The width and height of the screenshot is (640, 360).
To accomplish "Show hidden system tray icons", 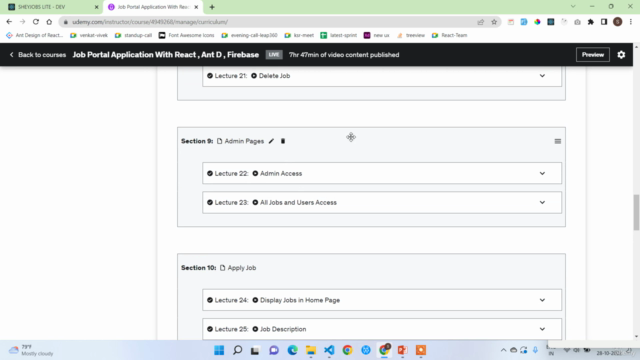I will [503, 350].
